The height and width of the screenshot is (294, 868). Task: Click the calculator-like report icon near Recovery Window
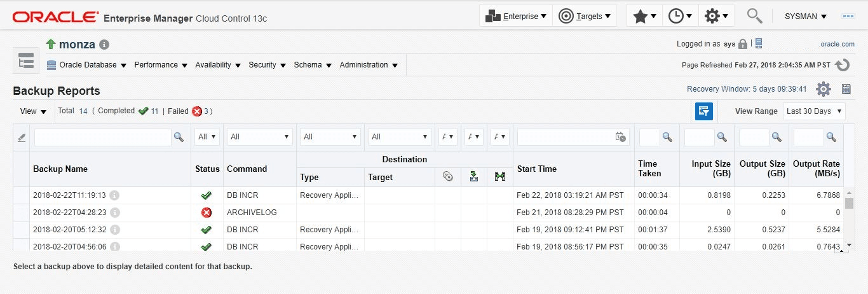click(846, 89)
